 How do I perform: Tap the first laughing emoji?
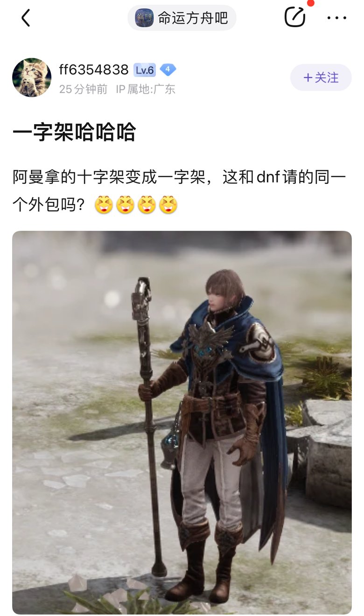tap(104, 205)
